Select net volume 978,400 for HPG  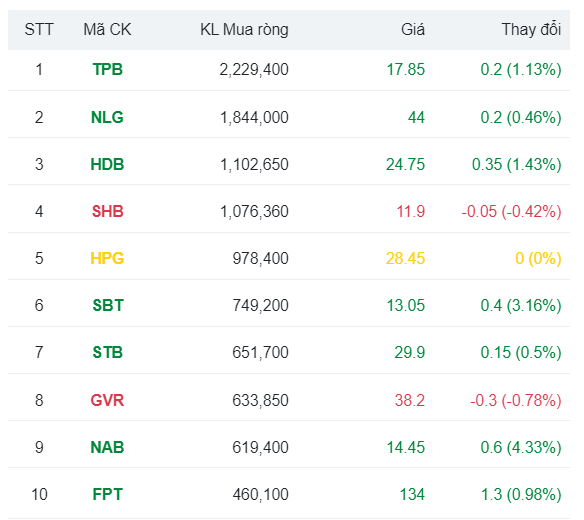tap(260, 258)
